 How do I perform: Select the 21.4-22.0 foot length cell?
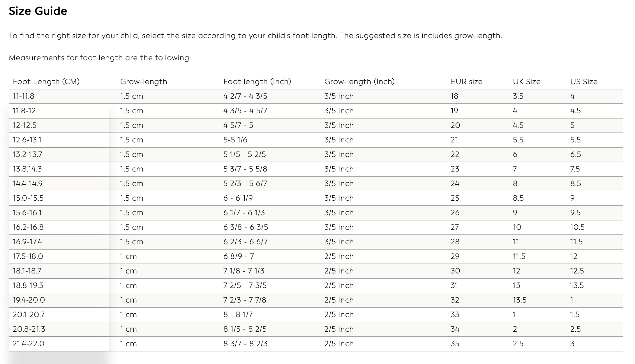pos(28,344)
